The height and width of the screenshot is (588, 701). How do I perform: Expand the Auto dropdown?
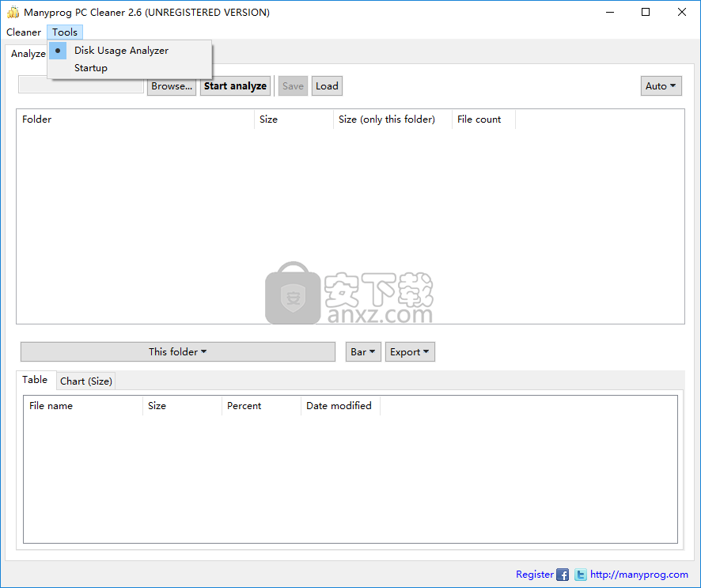tap(661, 85)
